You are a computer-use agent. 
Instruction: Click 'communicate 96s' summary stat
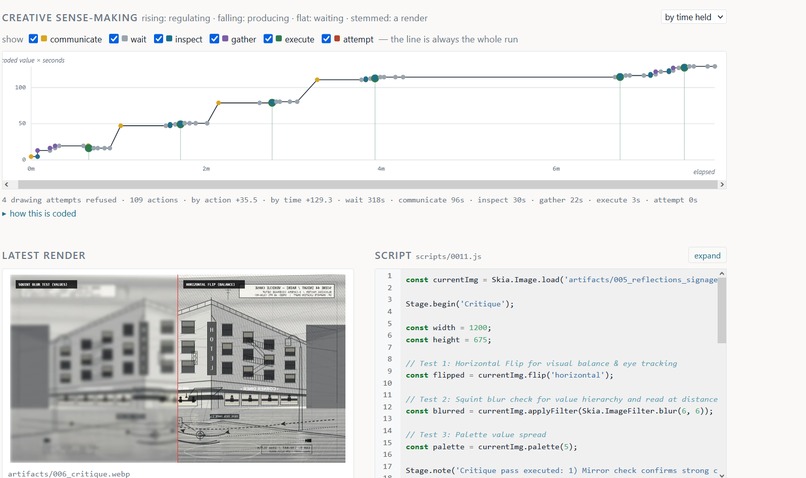point(431,200)
